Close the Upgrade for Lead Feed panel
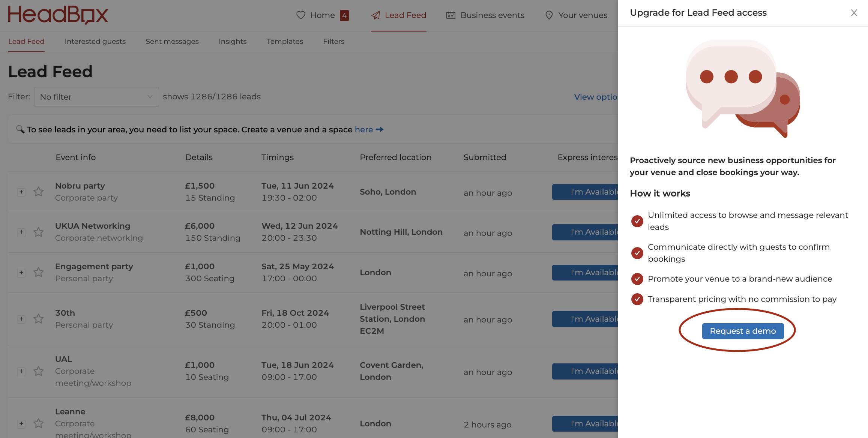Image resolution: width=868 pixels, height=438 pixels. (854, 13)
